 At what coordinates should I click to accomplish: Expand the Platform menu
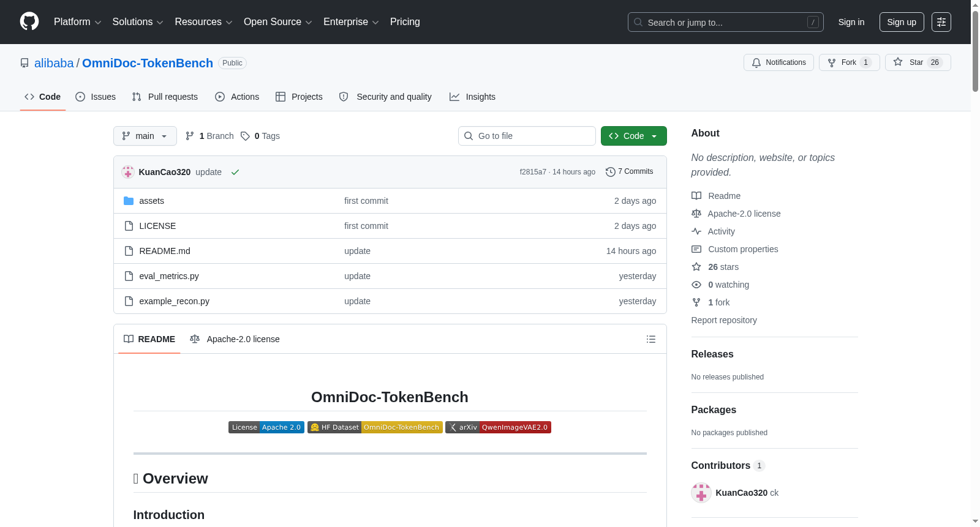(78, 22)
